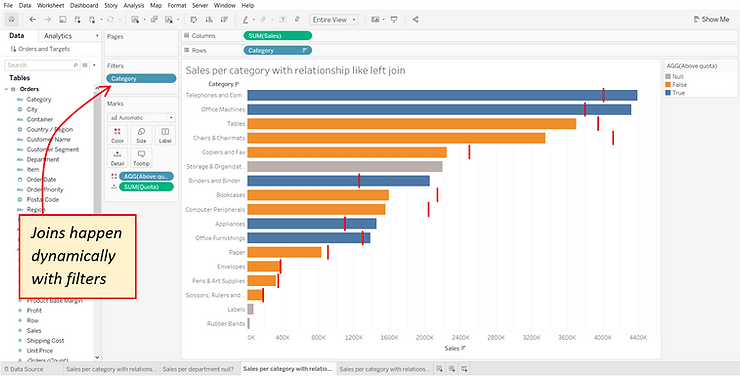This screenshot has width=740, height=376.
Task: Click the undo back arrow
Action: pyautogui.click(x=32, y=19)
